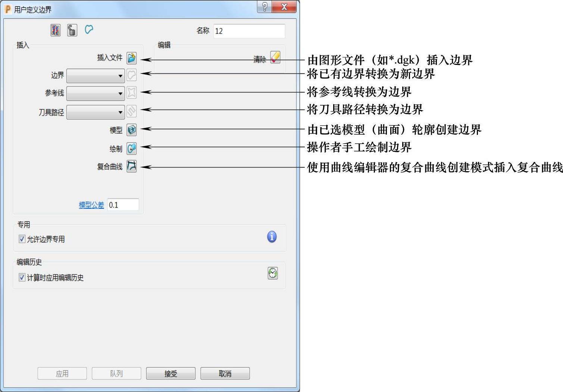Click the 清除 (Clear) eraser icon

(x=275, y=58)
